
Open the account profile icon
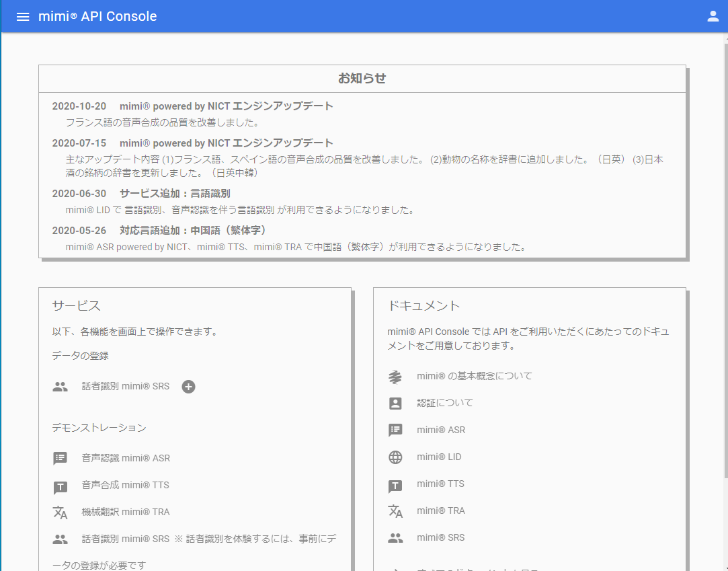pos(713,15)
